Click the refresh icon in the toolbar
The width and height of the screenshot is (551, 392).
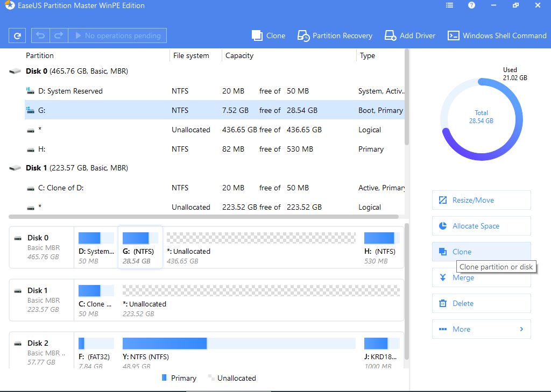[x=17, y=36]
